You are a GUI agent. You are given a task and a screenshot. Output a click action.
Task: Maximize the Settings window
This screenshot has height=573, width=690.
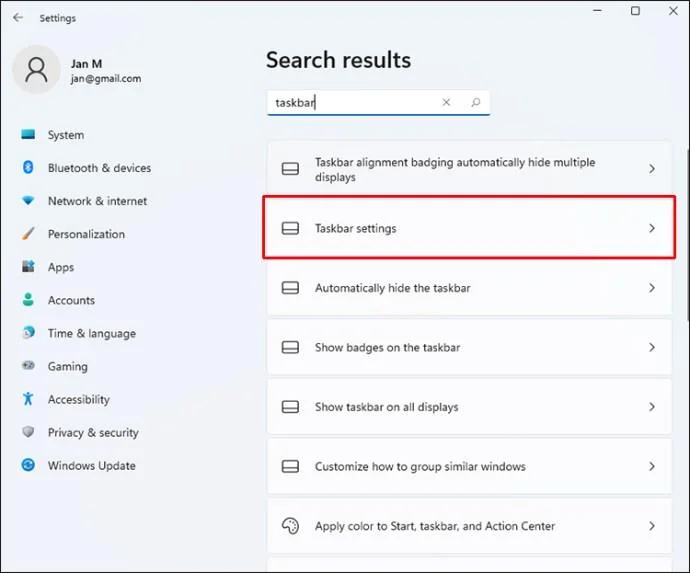click(635, 11)
